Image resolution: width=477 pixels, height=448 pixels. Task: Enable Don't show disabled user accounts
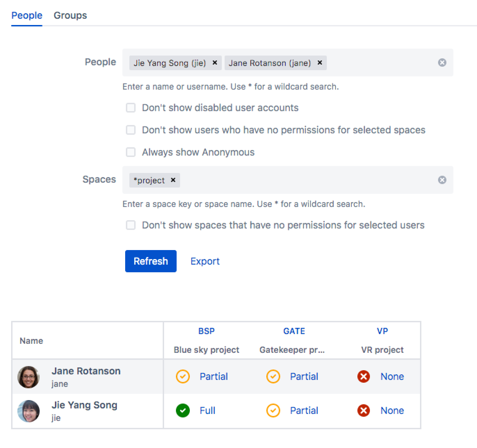(131, 108)
